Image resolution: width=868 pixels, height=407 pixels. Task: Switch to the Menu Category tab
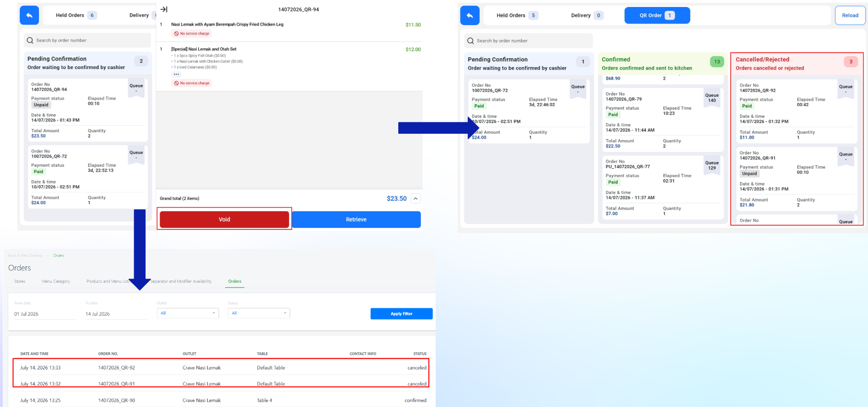point(56,281)
